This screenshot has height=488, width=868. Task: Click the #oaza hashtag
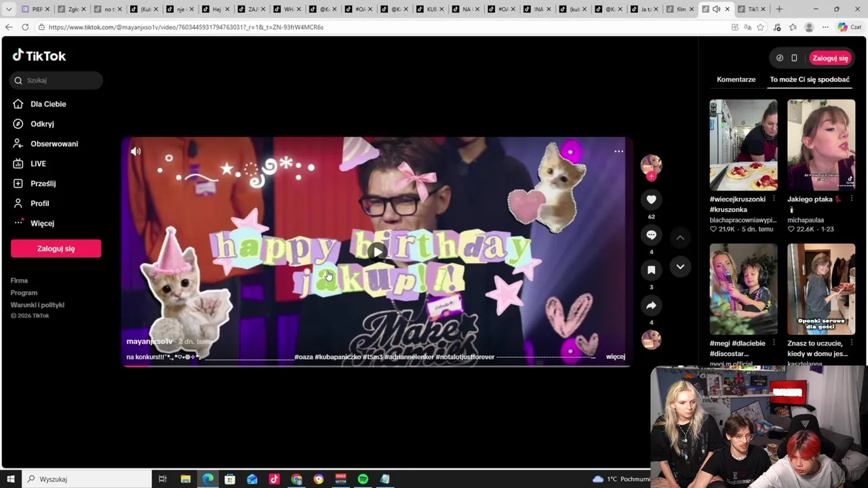click(x=303, y=357)
